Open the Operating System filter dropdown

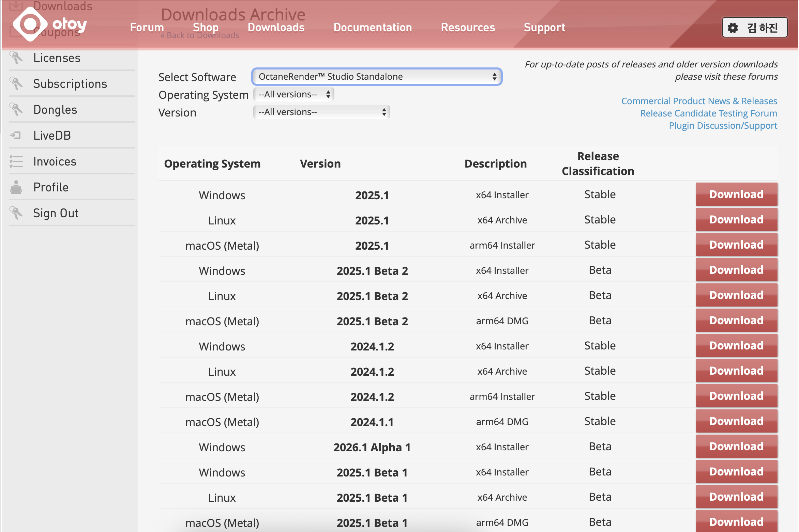tap(294, 94)
